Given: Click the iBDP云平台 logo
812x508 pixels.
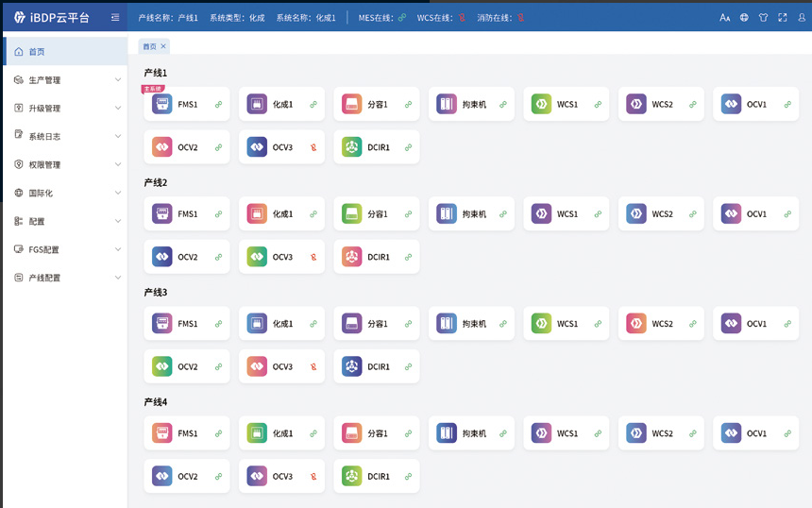Looking at the screenshot, I should tap(52, 17).
